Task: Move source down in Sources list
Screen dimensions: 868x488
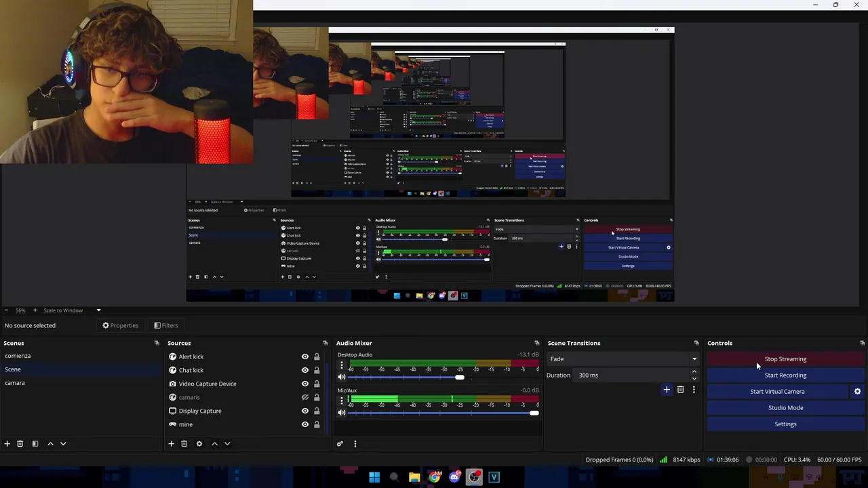Action: pos(227,444)
